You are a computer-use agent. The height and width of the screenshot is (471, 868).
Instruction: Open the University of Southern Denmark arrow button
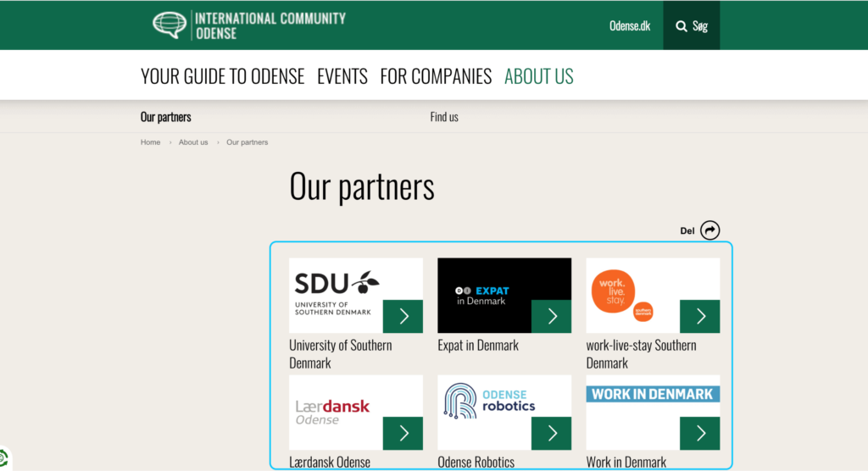403,316
